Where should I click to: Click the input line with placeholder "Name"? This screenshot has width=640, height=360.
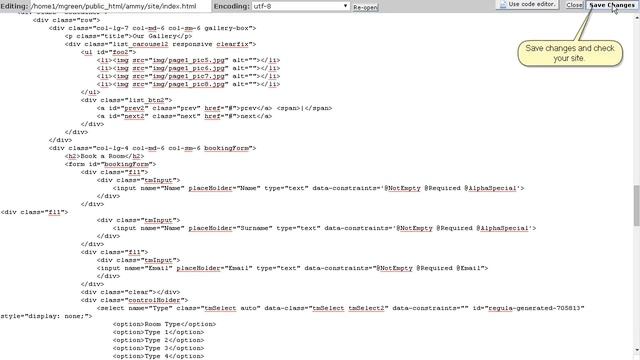(x=318, y=188)
